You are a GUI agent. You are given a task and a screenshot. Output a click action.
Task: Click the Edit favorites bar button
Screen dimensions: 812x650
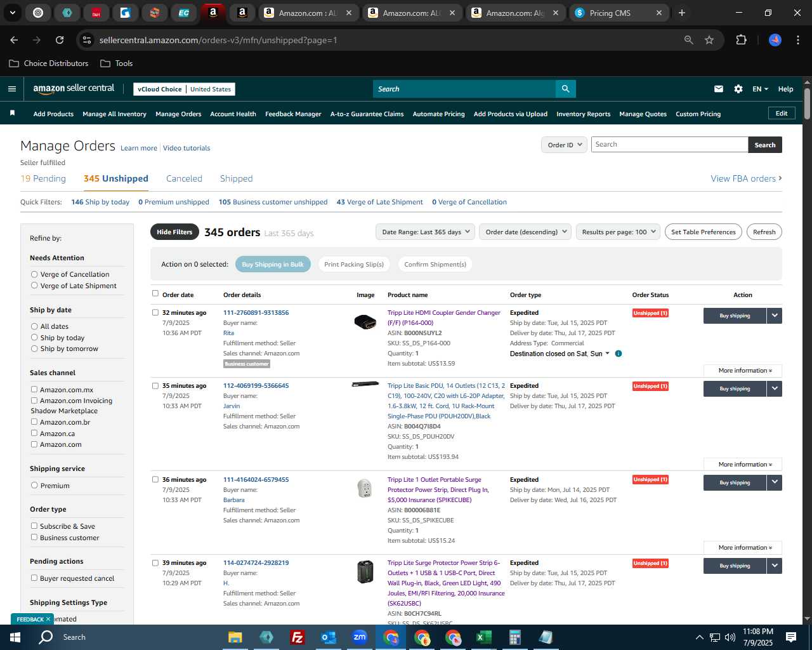pyautogui.click(x=782, y=113)
